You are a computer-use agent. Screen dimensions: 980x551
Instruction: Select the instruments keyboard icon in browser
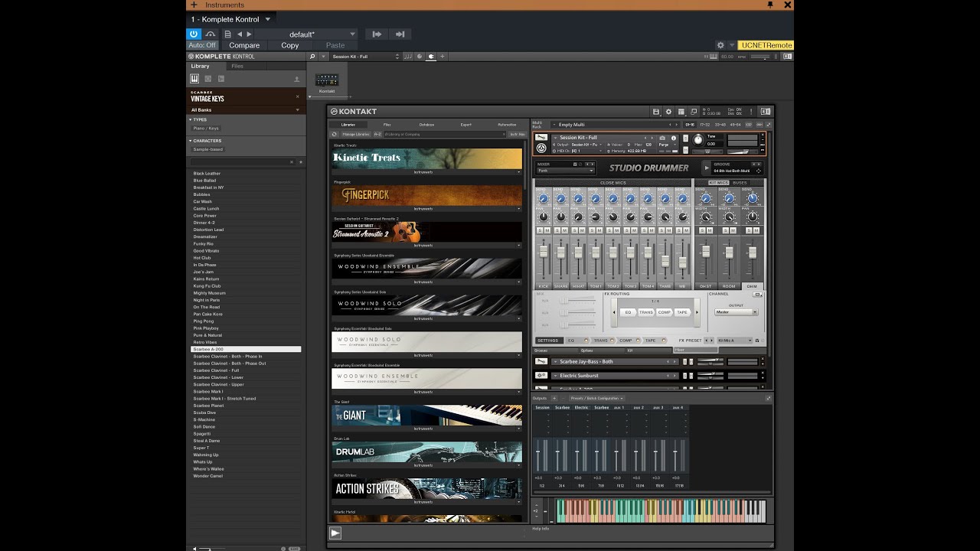coord(194,78)
